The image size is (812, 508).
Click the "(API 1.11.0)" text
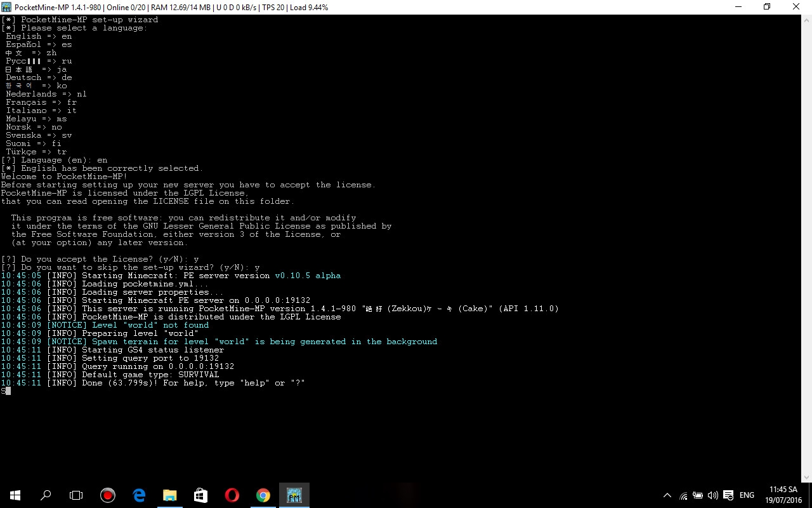point(528,309)
